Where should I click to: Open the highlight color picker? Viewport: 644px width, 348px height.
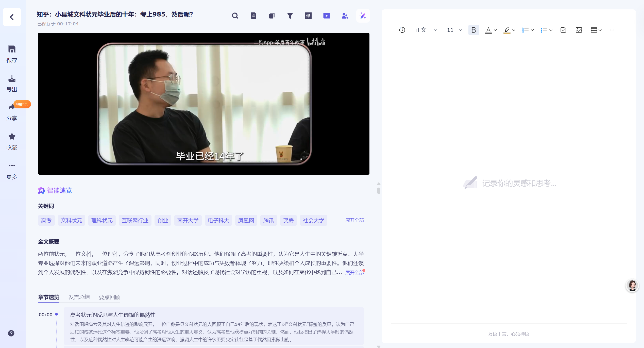[514, 30]
